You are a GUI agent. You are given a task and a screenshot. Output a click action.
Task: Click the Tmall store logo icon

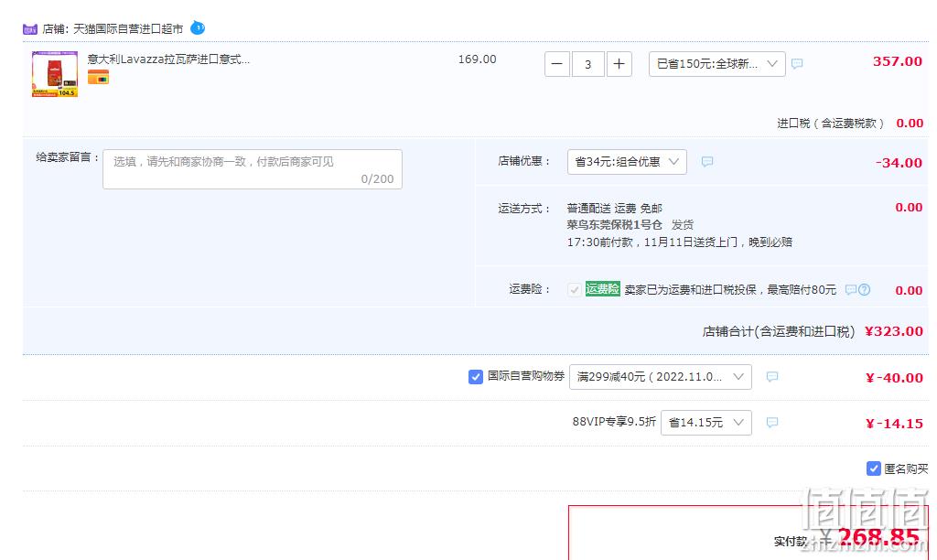point(30,28)
